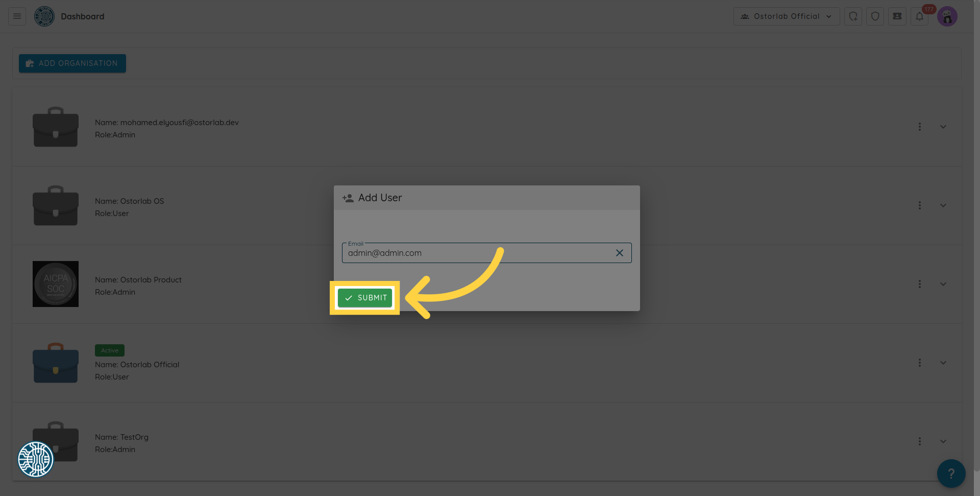980x496 pixels.
Task: Open the three-dot menu for Ostorlab Official
Action: pyautogui.click(x=920, y=363)
